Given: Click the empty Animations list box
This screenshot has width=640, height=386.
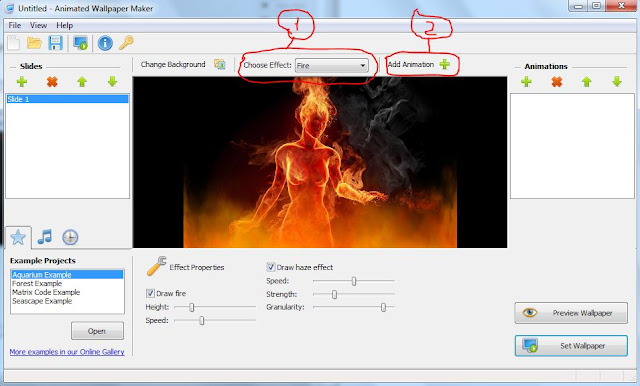Looking at the screenshot, I should (572, 146).
